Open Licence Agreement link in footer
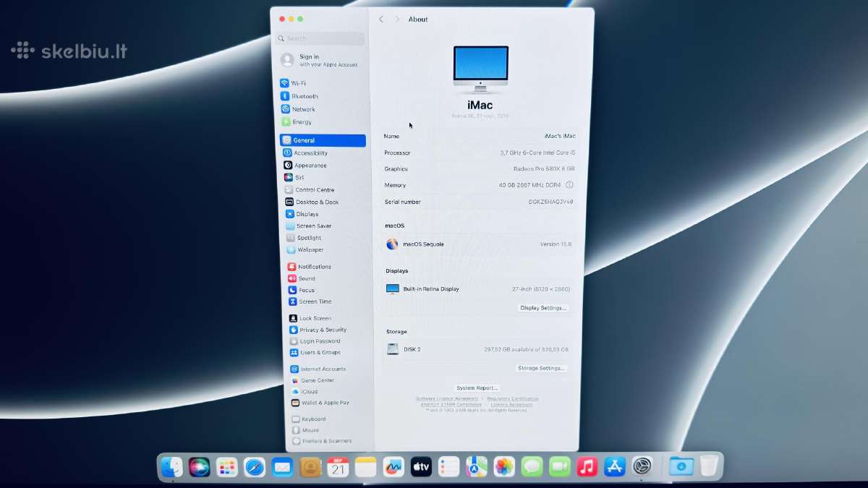 tap(511, 404)
